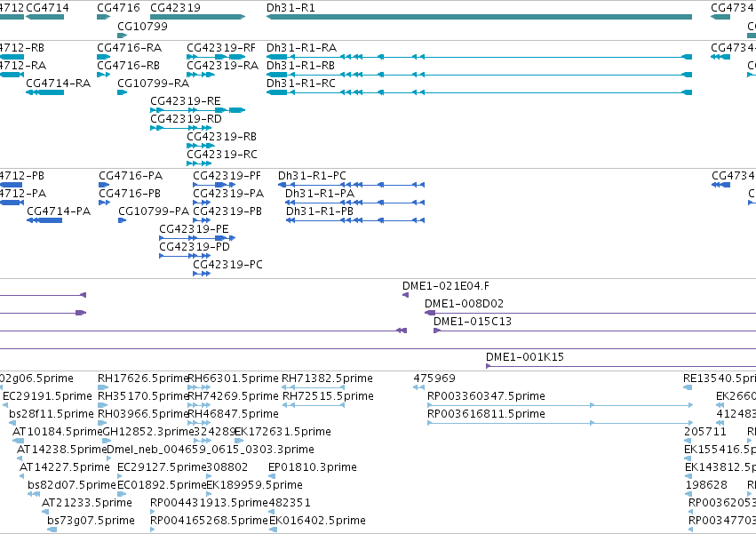Click the Dh31-R1 gene label
Image resolution: width=756 pixels, height=534 pixels.
pos(290,8)
